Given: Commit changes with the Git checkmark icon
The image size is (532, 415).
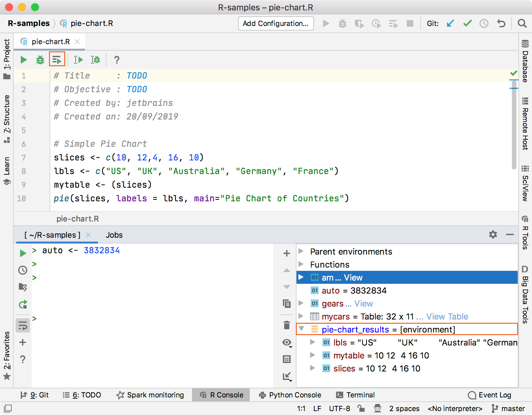Looking at the screenshot, I should click(x=467, y=23).
